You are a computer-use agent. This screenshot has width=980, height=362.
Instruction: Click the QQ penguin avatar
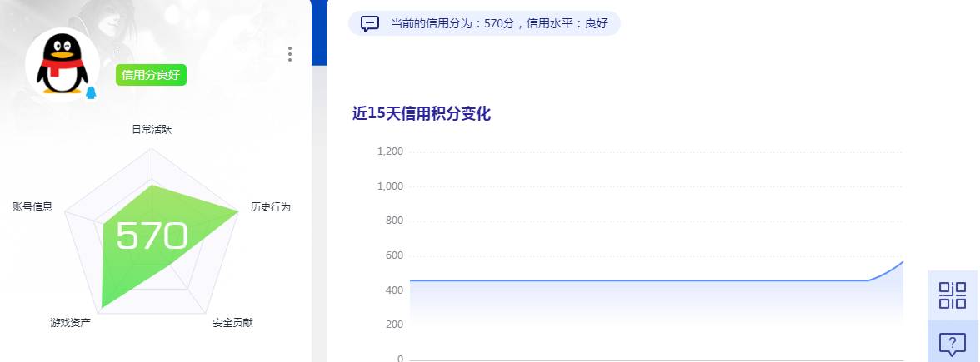point(62,65)
